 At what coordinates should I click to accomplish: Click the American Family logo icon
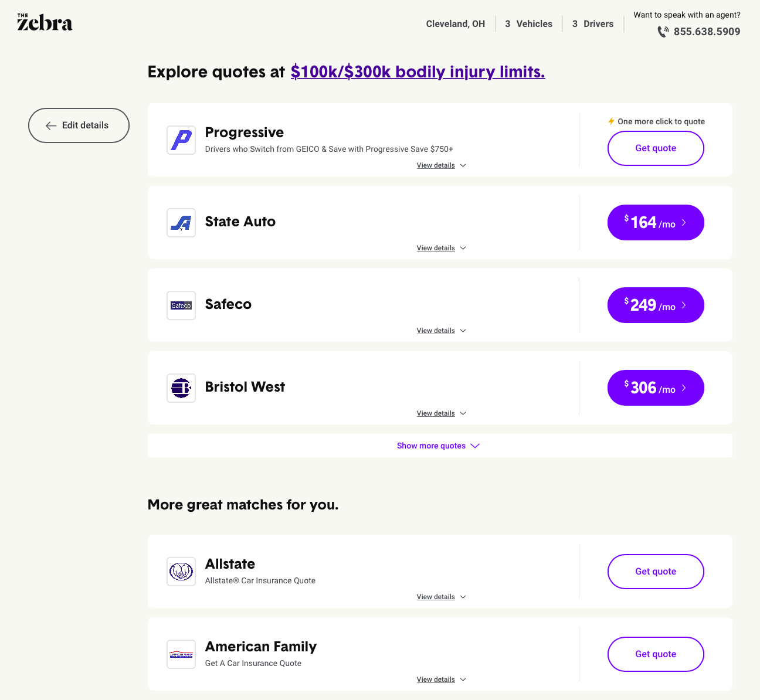coord(181,654)
